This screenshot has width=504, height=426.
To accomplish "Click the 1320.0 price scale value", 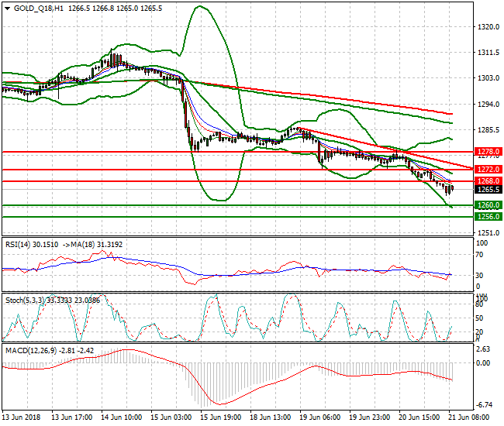I will [x=488, y=27].
